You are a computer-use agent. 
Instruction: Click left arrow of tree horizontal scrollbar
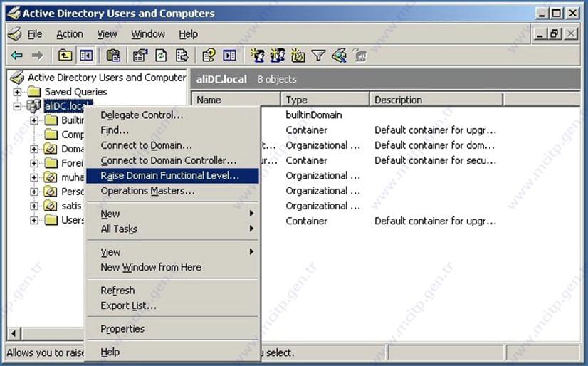tap(14, 333)
